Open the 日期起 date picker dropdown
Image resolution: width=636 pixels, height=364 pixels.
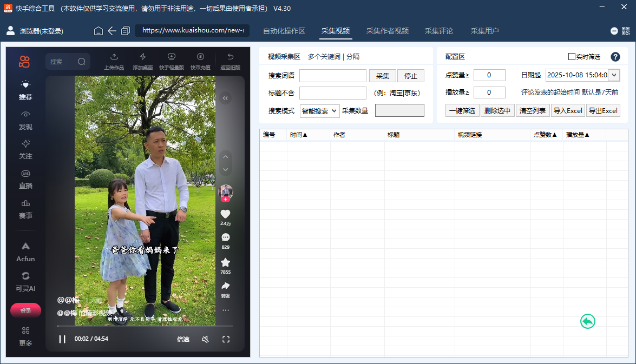click(x=614, y=75)
